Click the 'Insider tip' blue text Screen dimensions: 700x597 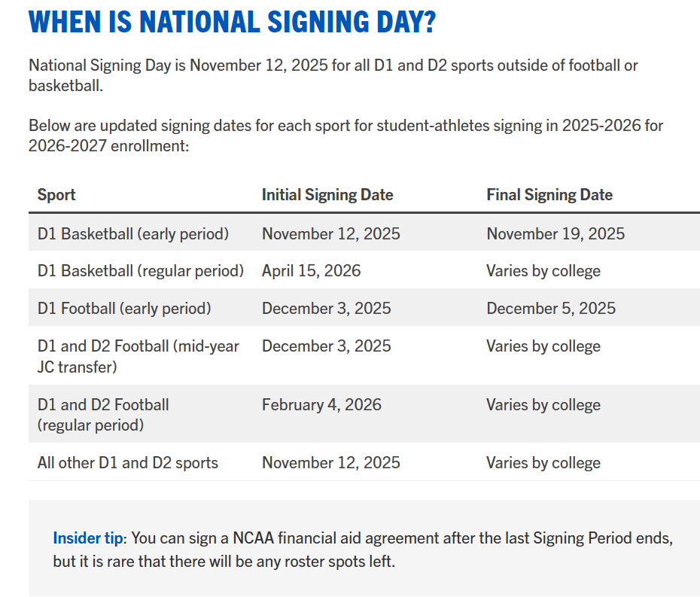87,538
